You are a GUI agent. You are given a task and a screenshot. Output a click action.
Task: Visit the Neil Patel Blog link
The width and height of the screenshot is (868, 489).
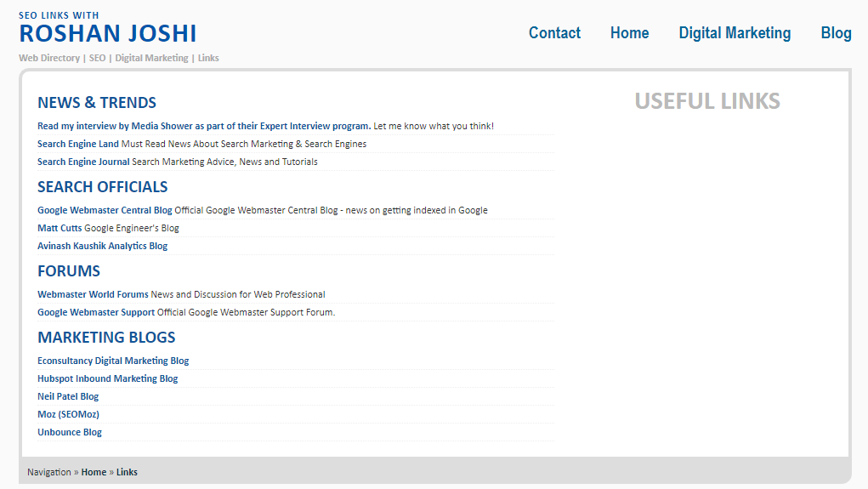click(x=68, y=396)
